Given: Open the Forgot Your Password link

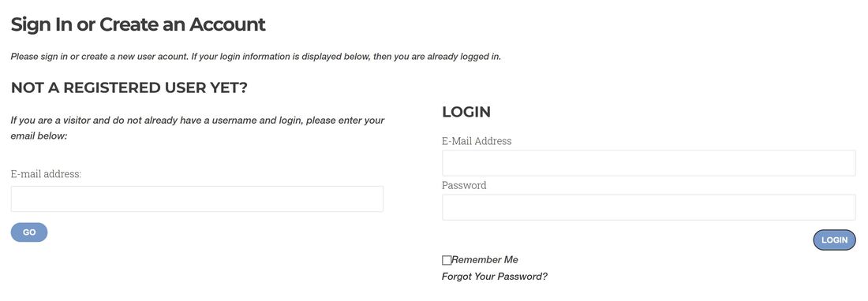Looking at the screenshot, I should (494, 276).
